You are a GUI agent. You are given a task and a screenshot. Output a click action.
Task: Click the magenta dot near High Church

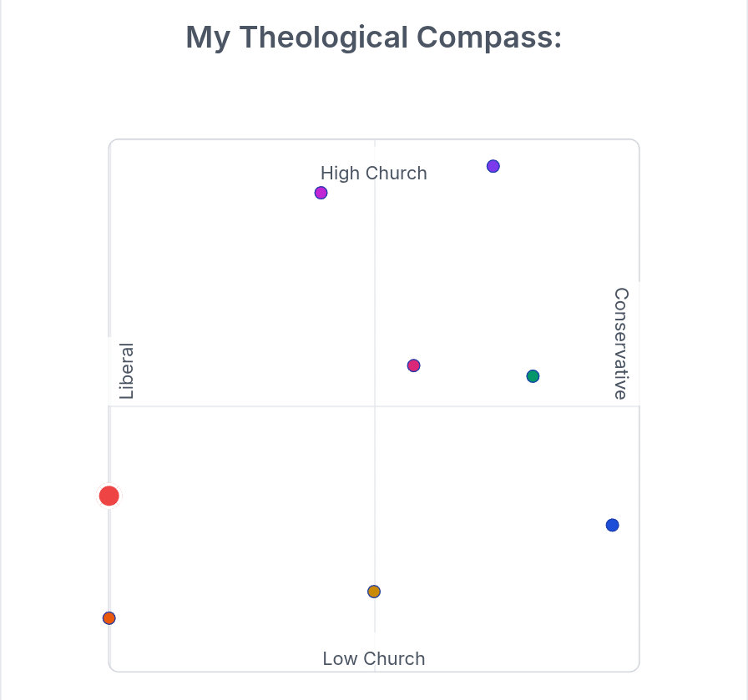321,193
